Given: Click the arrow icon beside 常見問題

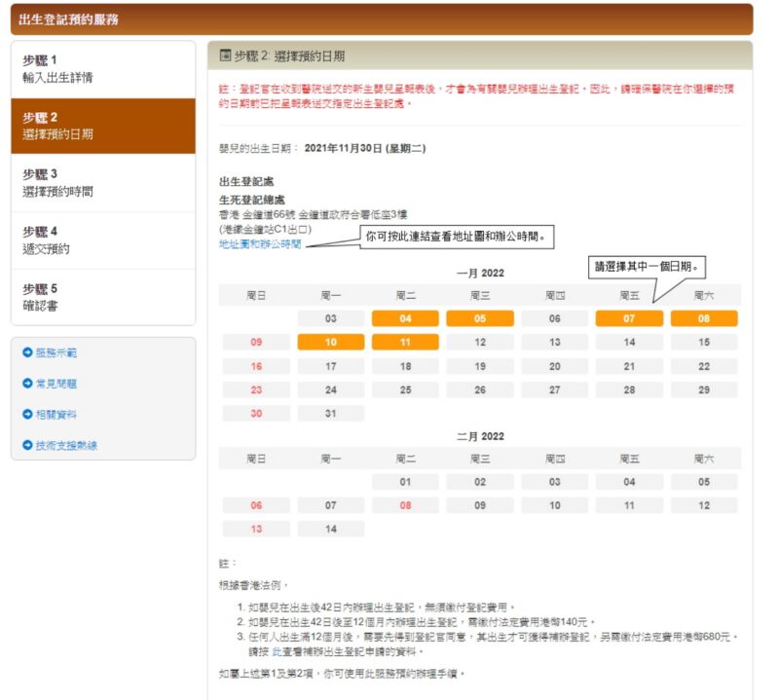Looking at the screenshot, I should coord(27,384).
